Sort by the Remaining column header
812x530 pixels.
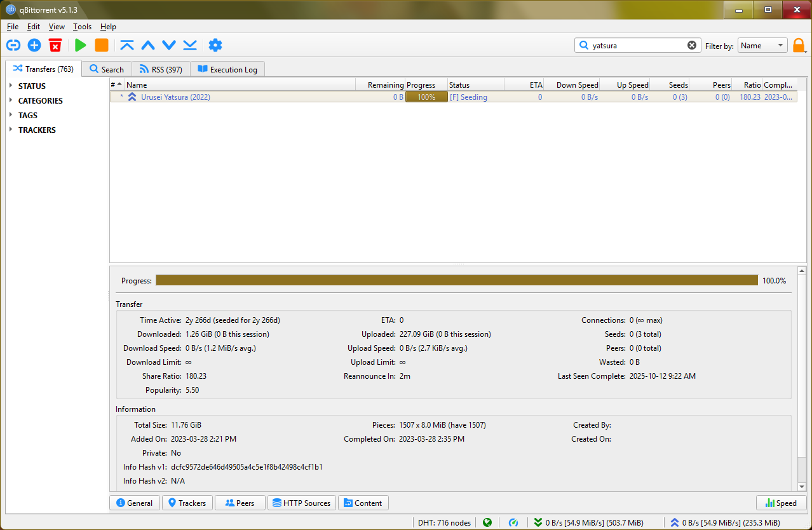379,85
